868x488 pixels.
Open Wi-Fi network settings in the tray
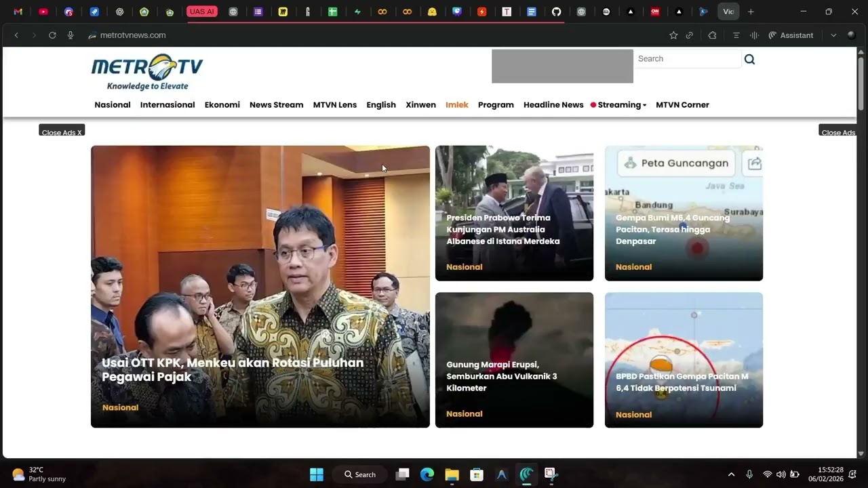pyautogui.click(x=768, y=474)
